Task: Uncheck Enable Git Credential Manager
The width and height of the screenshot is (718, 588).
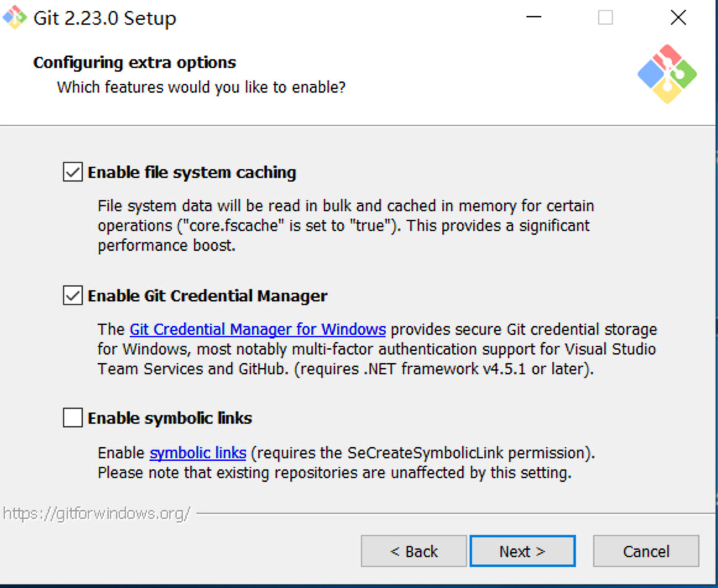Action: (x=73, y=296)
